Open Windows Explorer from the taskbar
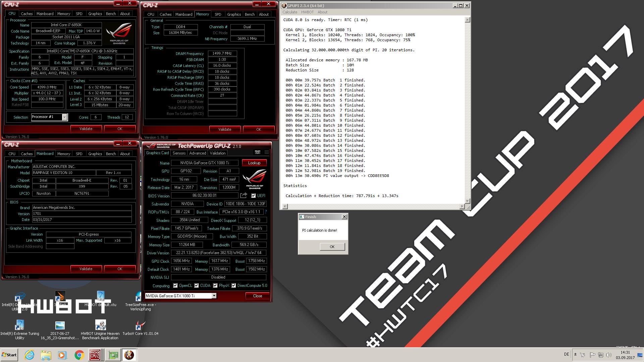Viewport: 644px width, 362px height. point(46,355)
